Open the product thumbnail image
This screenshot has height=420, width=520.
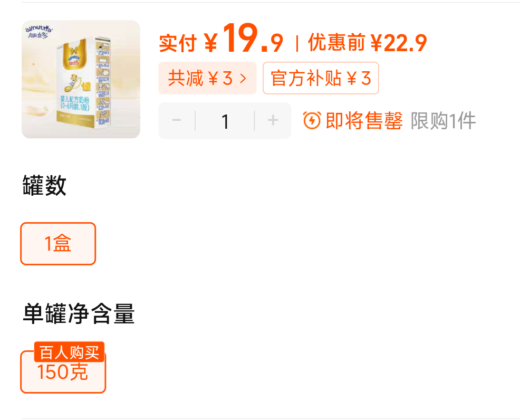click(81, 79)
